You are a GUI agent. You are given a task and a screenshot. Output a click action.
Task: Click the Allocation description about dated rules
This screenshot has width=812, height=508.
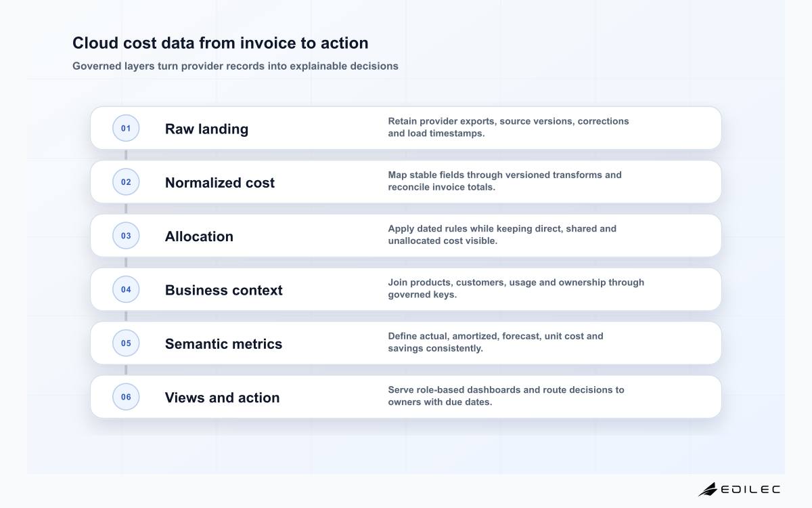click(502, 234)
